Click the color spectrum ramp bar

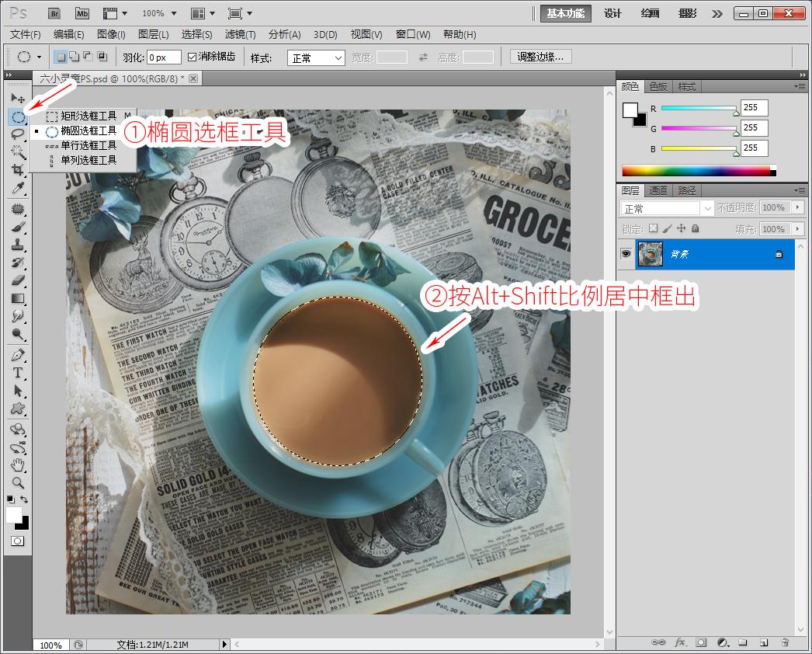(696, 170)
